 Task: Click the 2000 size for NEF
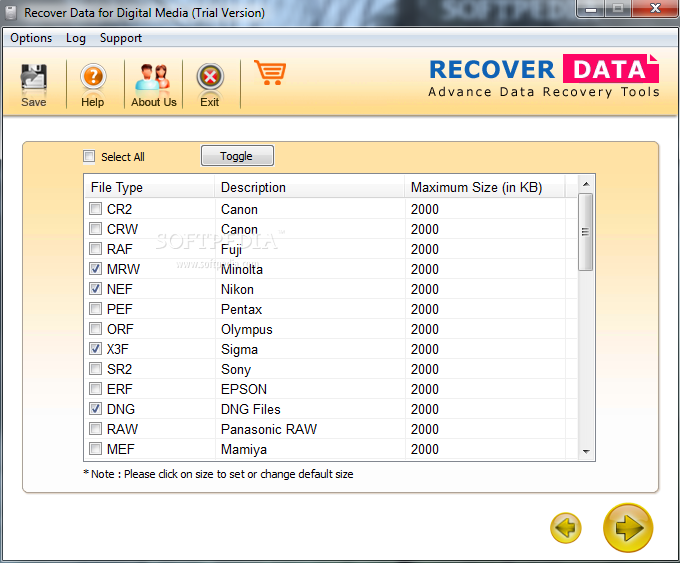(x=425, y=289)
